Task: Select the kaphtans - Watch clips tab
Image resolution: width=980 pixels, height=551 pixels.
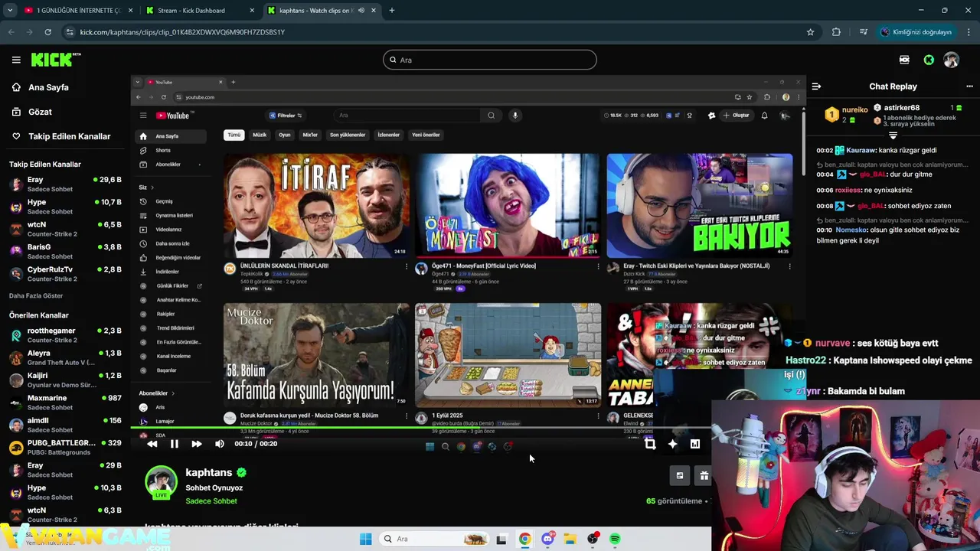Action: click(314, 10)
